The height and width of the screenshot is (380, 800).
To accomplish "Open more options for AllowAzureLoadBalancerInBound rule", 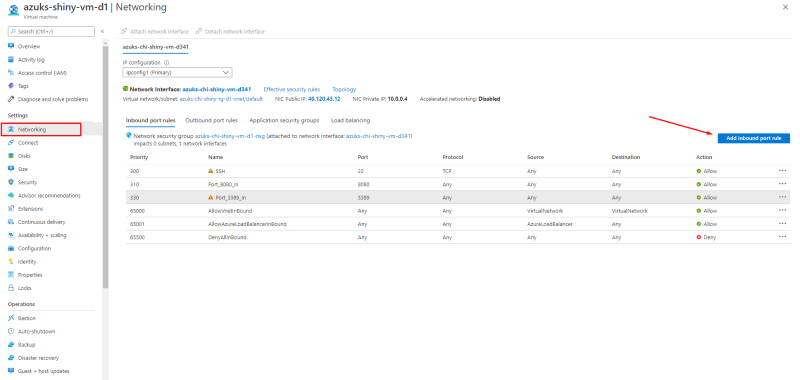I will (782, 224).
